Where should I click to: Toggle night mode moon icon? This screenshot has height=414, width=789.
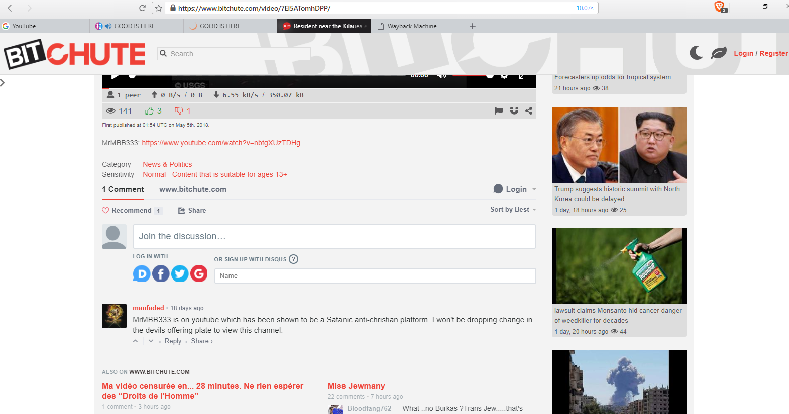tap(696, 53)
